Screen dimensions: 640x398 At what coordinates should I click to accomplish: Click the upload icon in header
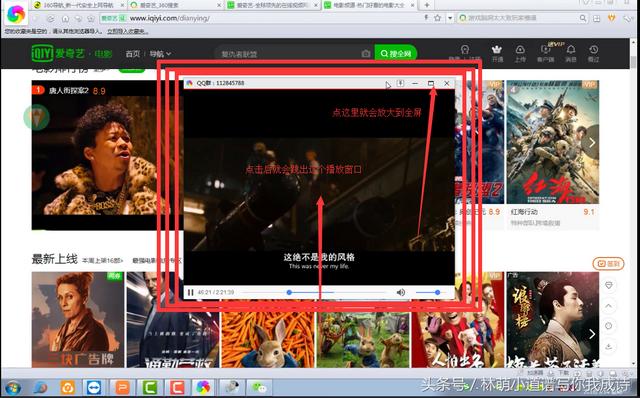pos(520,50)
